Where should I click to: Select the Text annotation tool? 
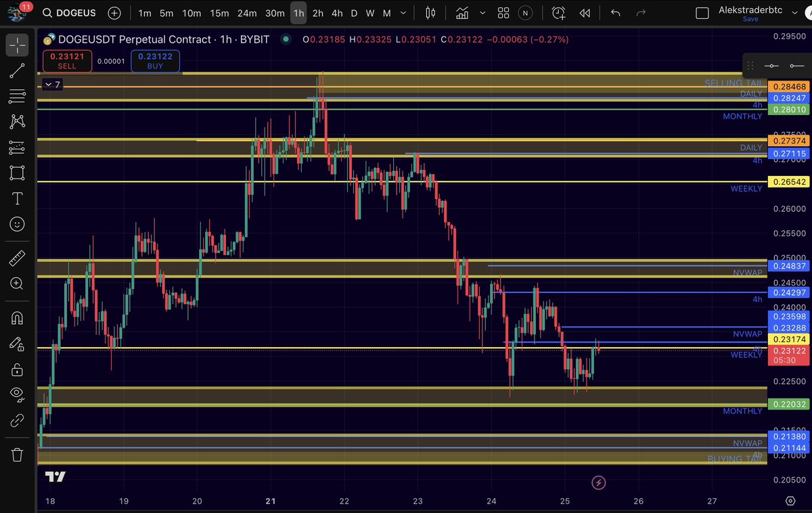pos(17,198)
